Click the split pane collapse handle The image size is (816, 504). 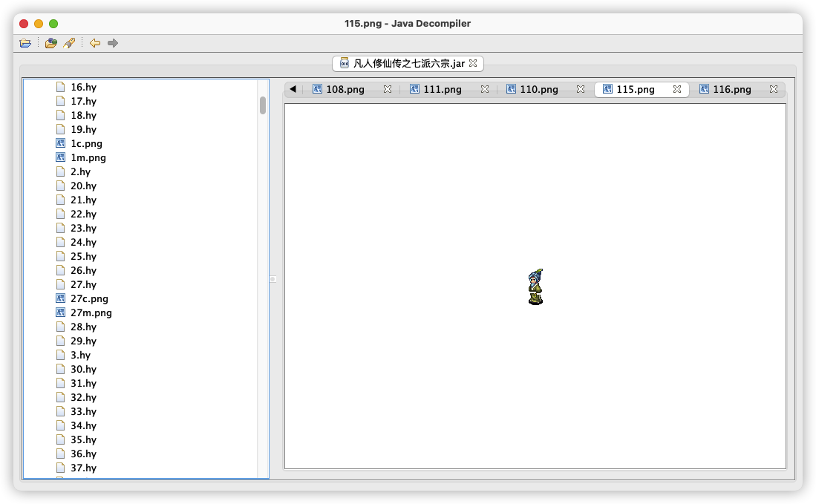pos(272,279)
